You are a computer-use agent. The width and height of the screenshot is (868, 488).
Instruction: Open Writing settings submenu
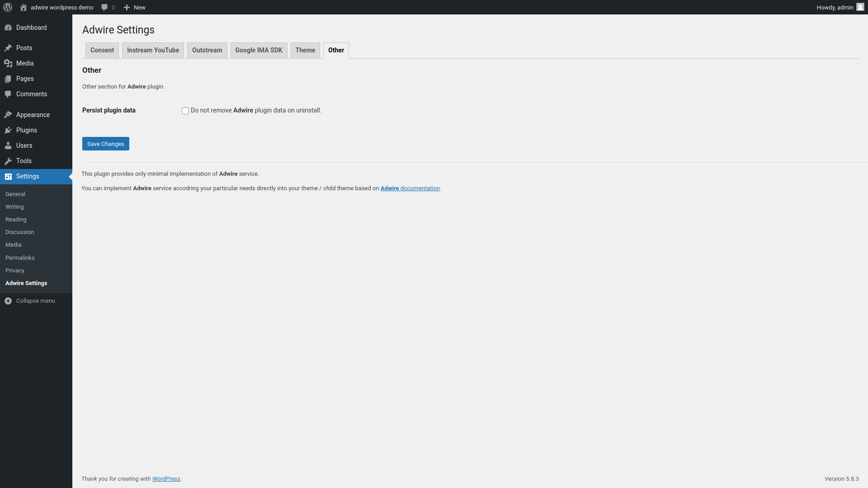point(14,207)
